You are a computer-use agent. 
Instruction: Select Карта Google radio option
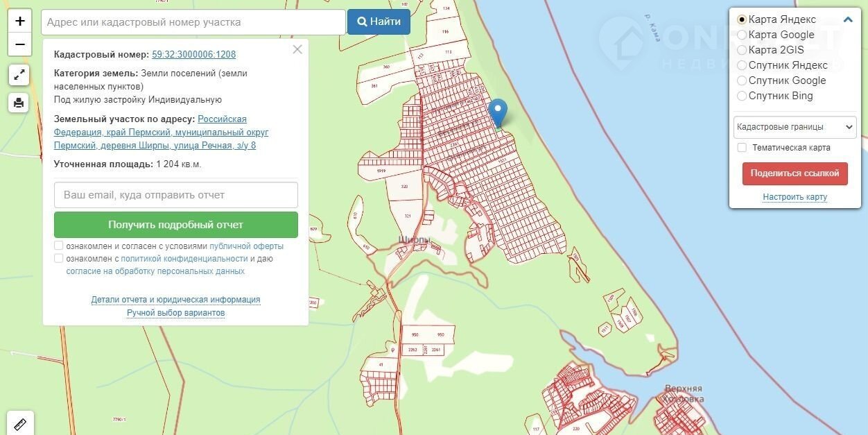point(742,35)
